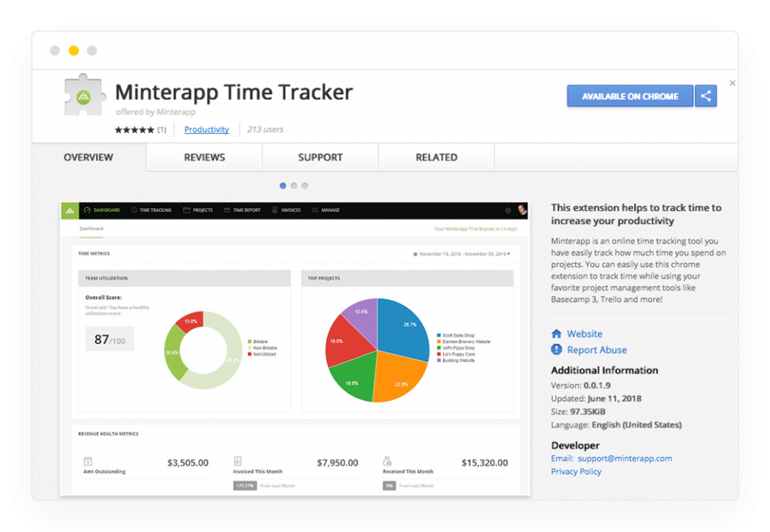Screen dimensions: 770x532
Task: Click the Billable legend entry
Action: pos(258,342)
